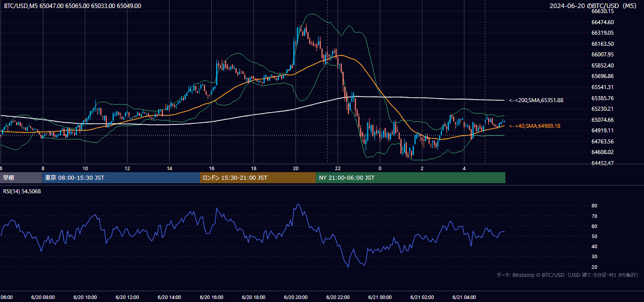644x302 pixels.
Task: Click price axis value 66630.15
Action: point(602,11)
